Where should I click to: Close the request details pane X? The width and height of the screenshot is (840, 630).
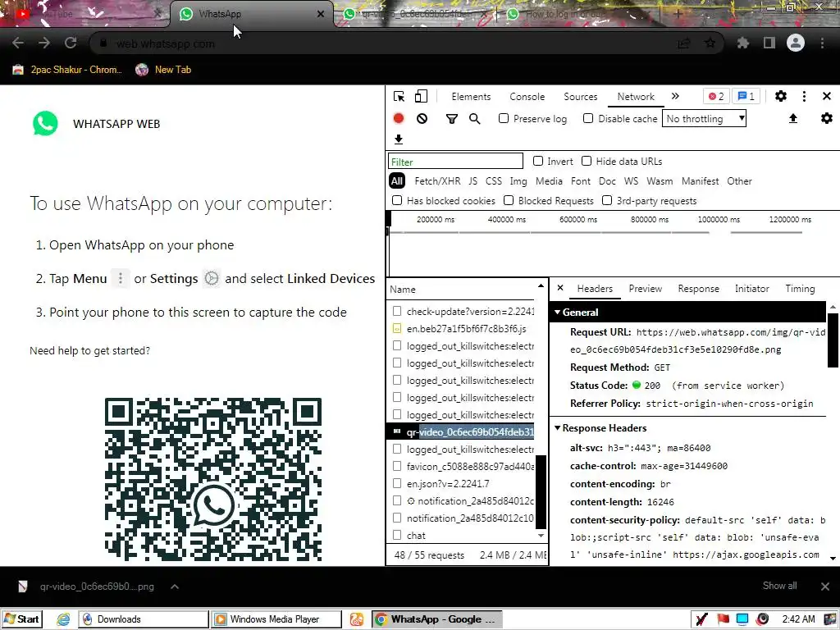click(x=560, y=288)
